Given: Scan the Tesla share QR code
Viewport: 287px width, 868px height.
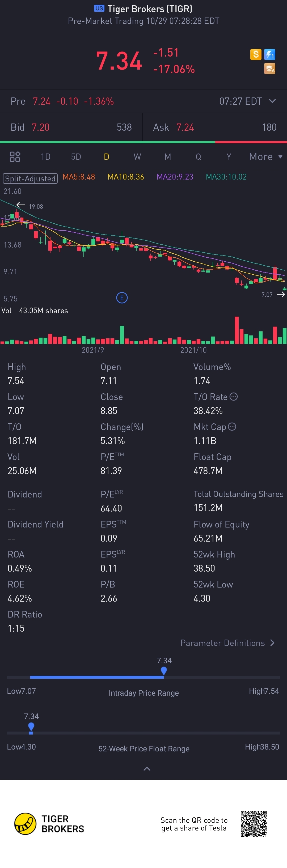Looking at the screenshot, I should (x=254, y=824).
